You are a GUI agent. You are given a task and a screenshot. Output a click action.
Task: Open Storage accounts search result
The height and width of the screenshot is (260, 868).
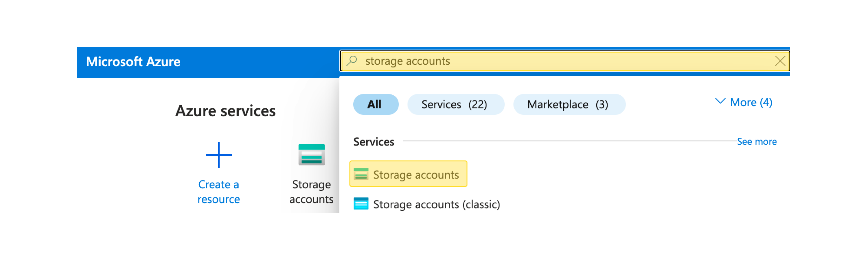point(408,174)
